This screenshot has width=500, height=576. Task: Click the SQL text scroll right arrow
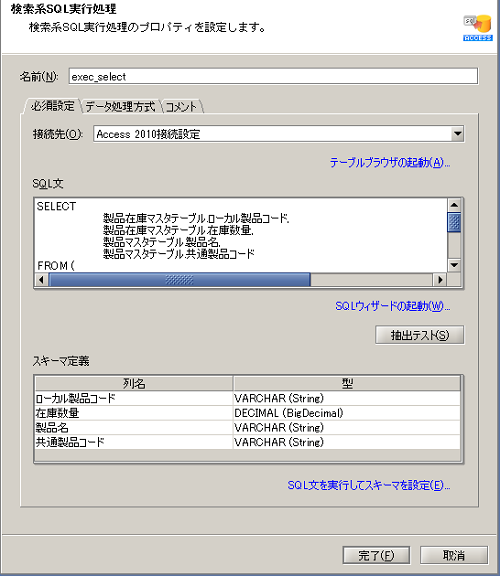[440, 280]
